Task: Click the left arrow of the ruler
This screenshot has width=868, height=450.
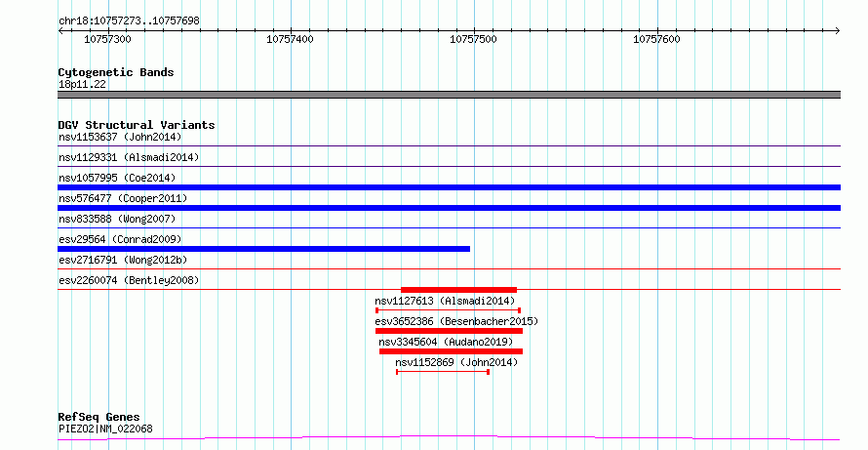Action: tap(60, 31)
